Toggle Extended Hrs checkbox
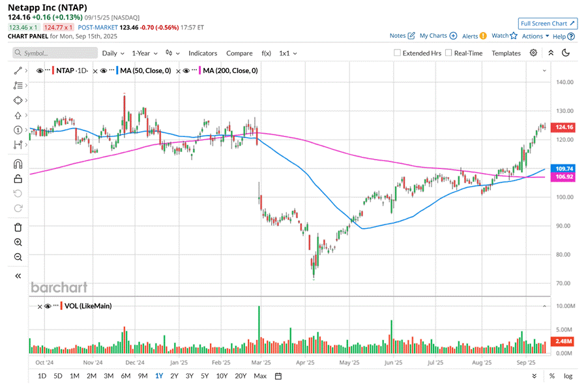This screenshot has width=588, height=387. coord(397,53)
